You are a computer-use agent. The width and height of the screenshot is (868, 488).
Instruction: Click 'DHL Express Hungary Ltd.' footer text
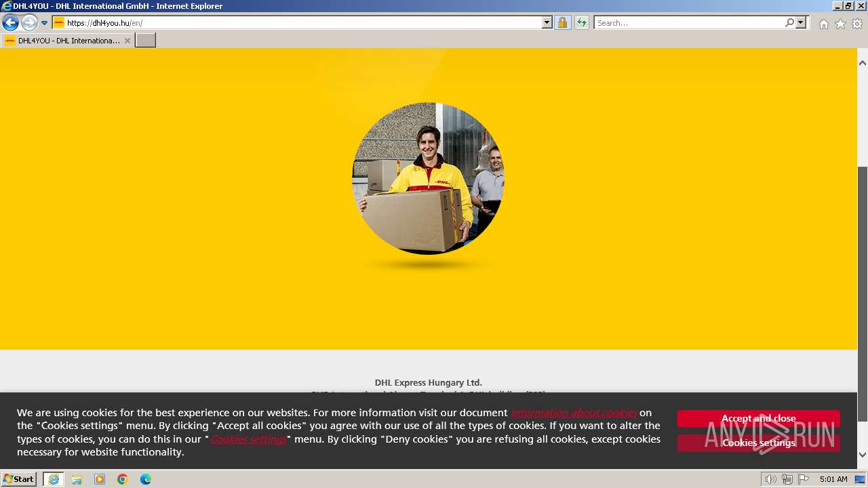click(429, 382)
